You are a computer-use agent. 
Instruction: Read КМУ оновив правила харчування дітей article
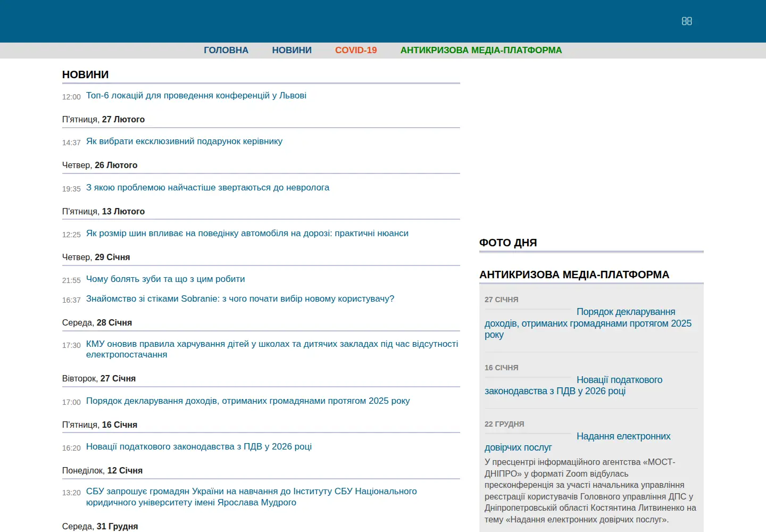click(x=272, y=350)
